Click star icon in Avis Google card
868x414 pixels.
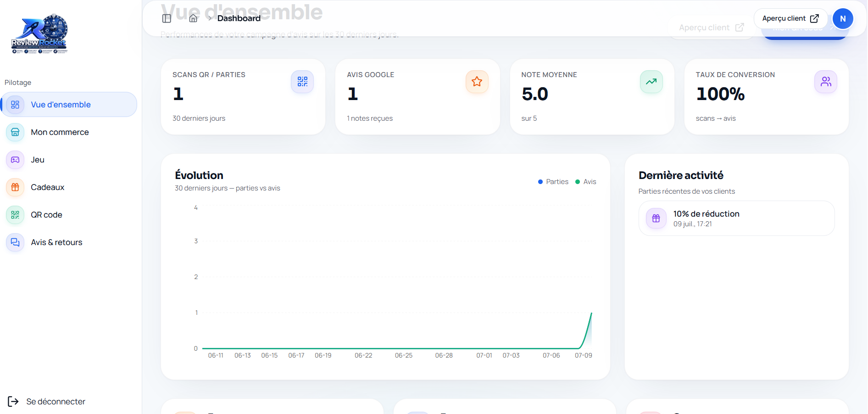click(x=477, y=82)
